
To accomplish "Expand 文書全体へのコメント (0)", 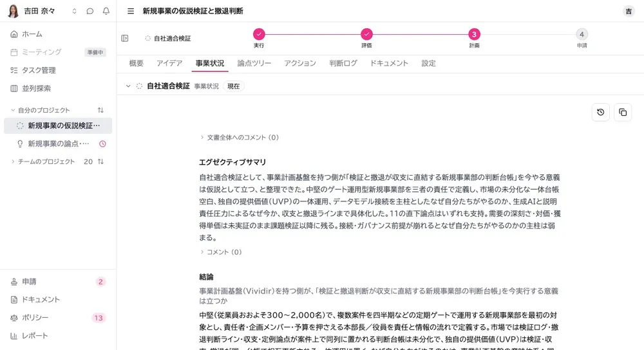I will pyautogui.click(x=239, y=138).
